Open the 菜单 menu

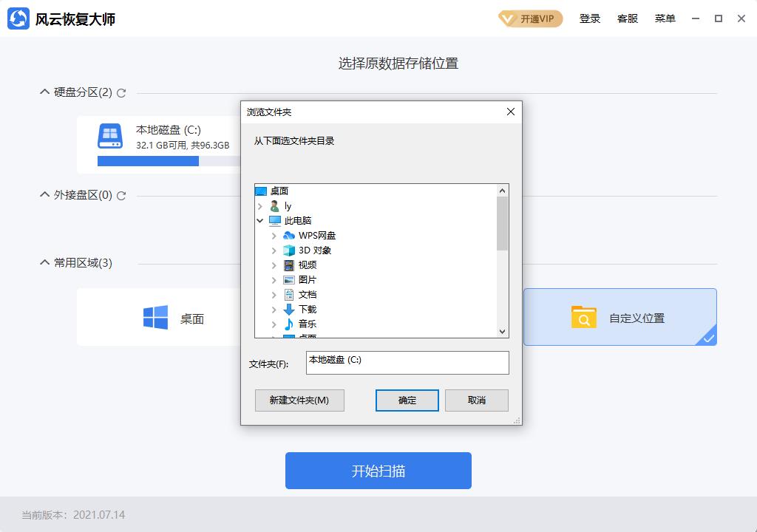tap(665, 18)
